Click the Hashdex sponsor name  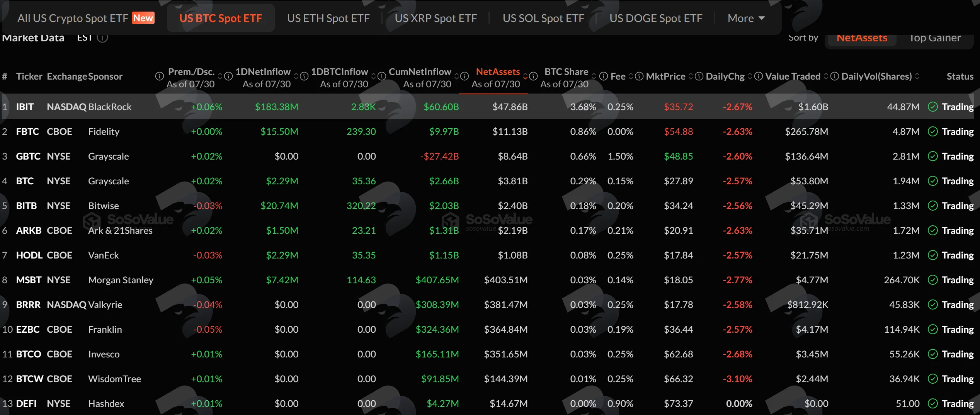coord(106,403)
